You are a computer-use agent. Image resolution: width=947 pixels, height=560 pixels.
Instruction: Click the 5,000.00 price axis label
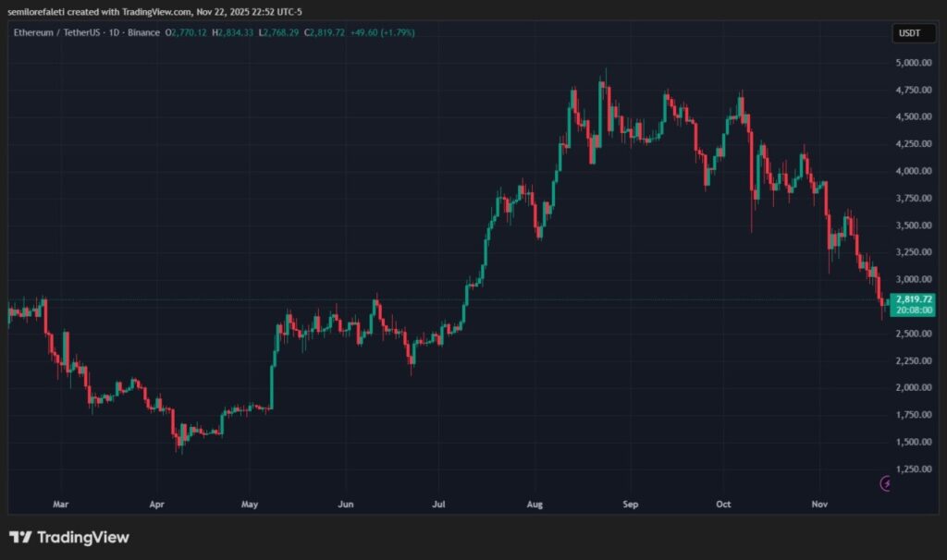pos(914,63)
